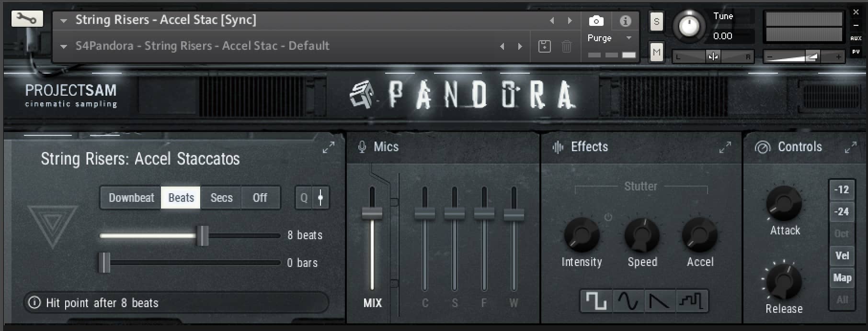Select the Beats sync mode
This screenshot has height=331, width=868.
tap(181, 198)
